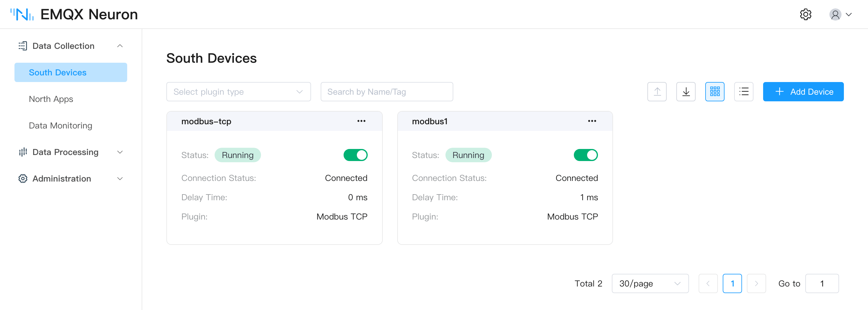
Task: Open the modbus-tcp device name
Action: pyautogui.click(x=206, y=122)
